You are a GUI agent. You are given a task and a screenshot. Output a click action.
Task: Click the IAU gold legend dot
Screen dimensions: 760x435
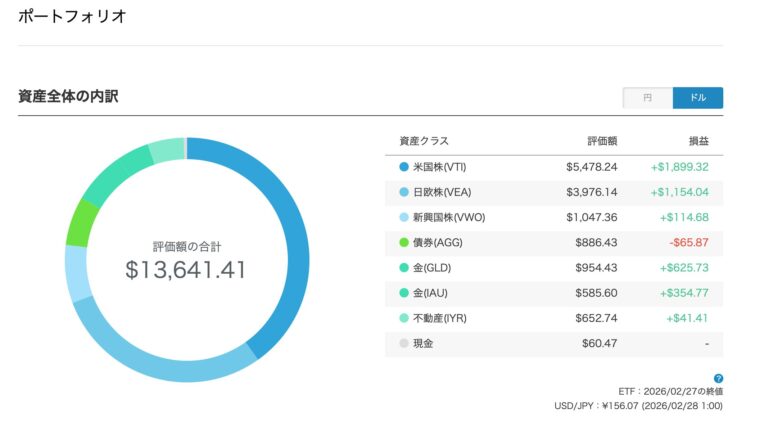[x=403, y=293]
